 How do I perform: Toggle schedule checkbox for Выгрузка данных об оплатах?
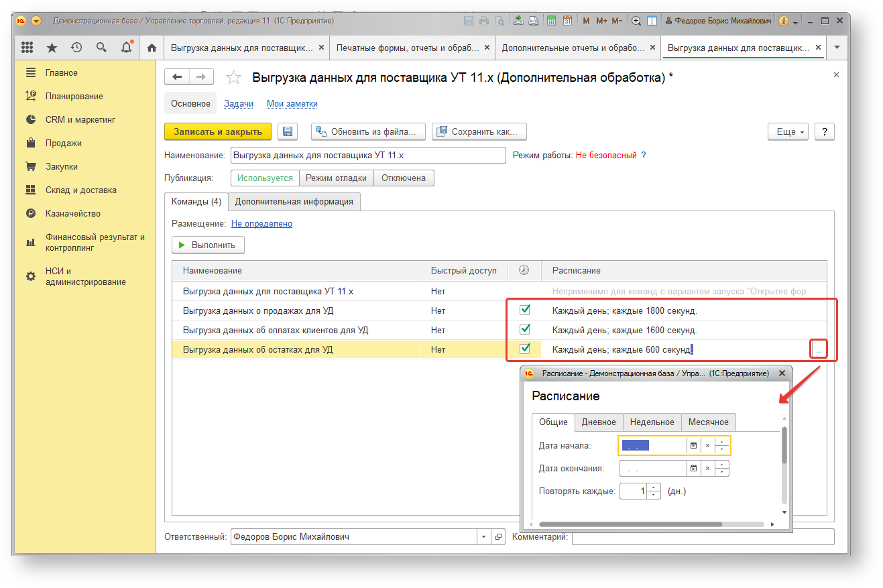pos(526,329)
